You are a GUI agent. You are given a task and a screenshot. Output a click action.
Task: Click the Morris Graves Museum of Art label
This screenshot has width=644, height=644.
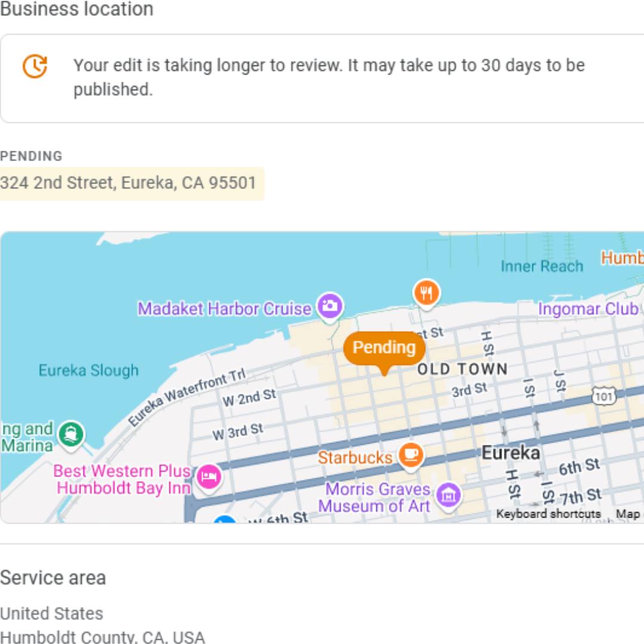point(377,497)
